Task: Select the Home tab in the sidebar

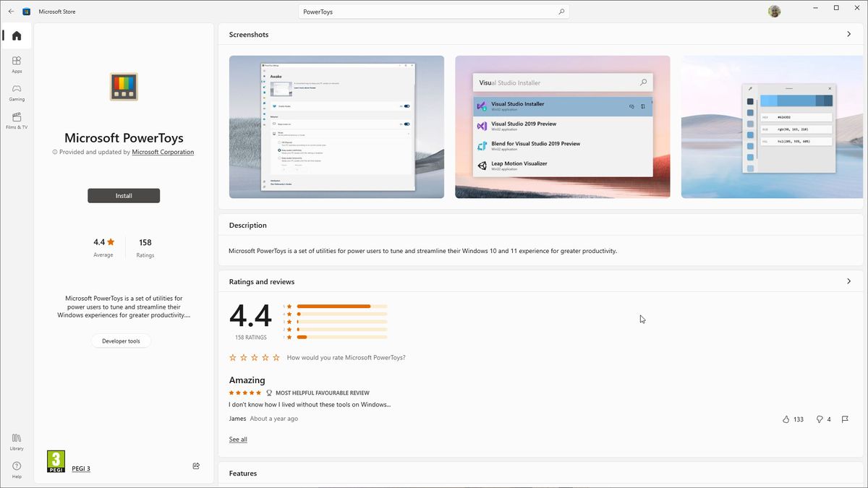Action: [16, 35]
